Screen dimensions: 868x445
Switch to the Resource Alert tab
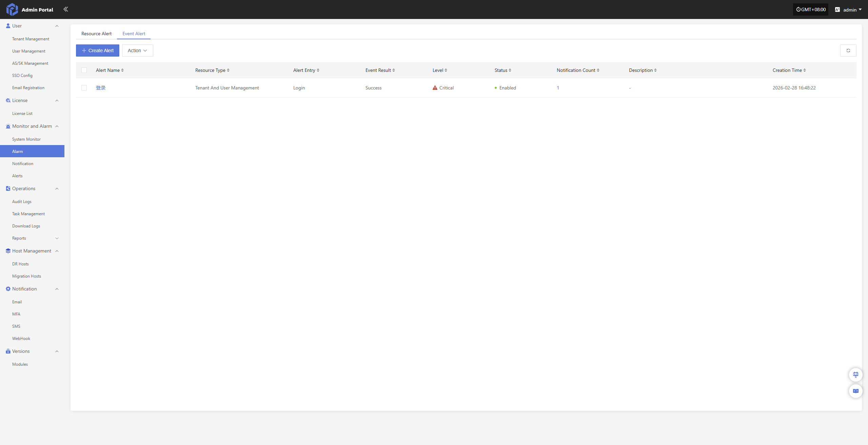pos(96,34)
